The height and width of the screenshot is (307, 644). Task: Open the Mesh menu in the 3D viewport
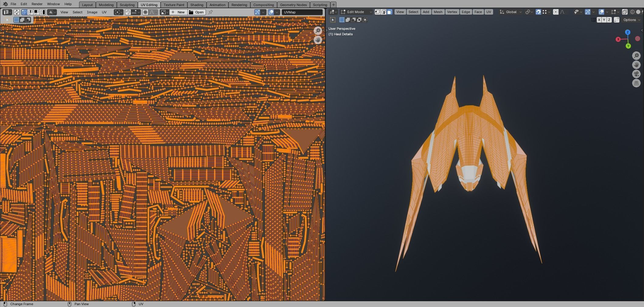pos(438,12)
